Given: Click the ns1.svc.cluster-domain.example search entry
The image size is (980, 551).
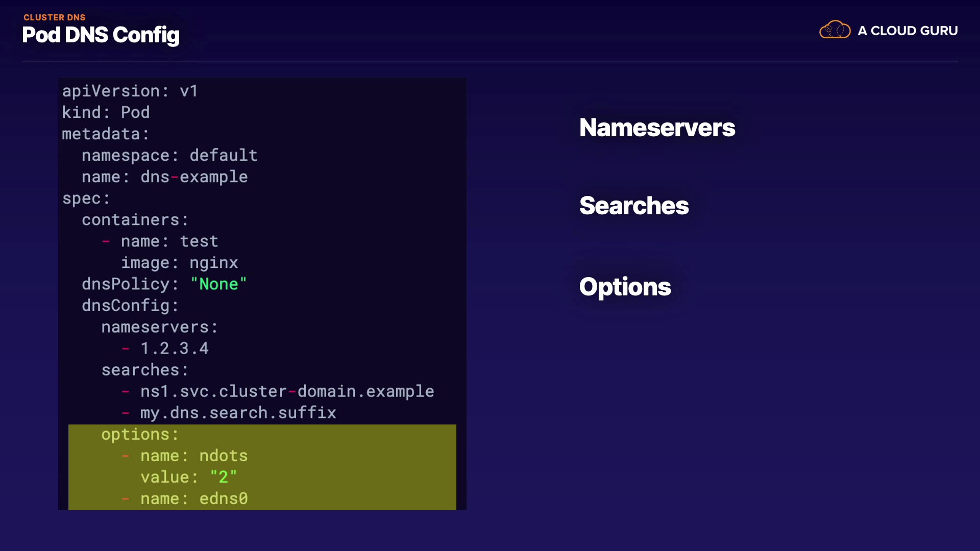Looking at the screenshot, I should 287,391.
